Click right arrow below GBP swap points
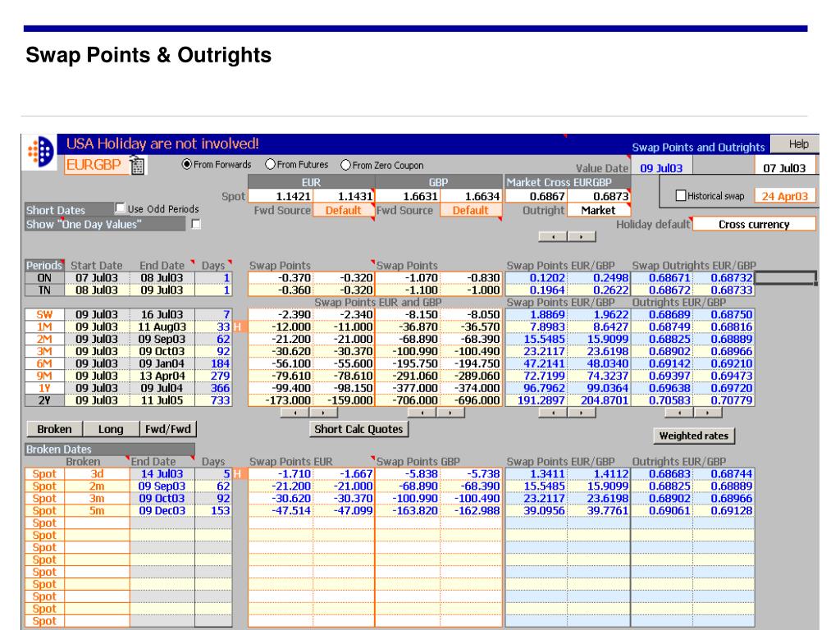The image size is (840, 630). 450,412
